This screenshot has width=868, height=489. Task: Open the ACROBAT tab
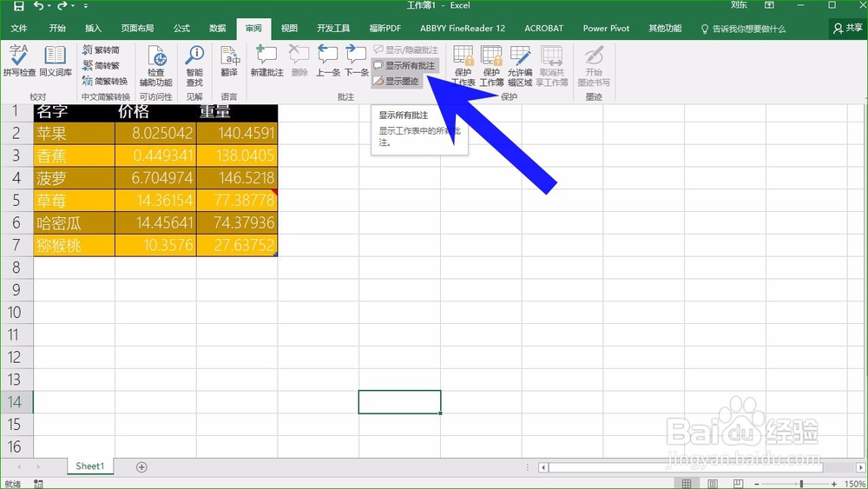543,29
